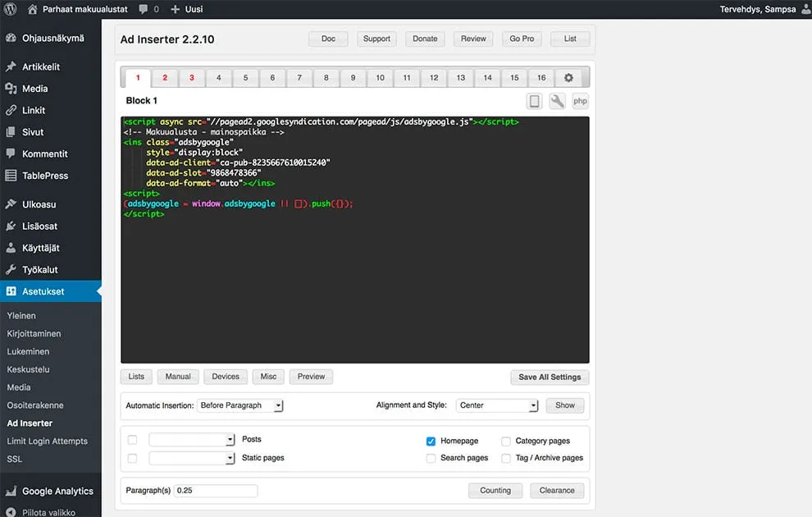Image resolution: width=812 pixels, height=517 pixels.
Task: Uncheck the Homepage checkbox
Action: point(431,441)
